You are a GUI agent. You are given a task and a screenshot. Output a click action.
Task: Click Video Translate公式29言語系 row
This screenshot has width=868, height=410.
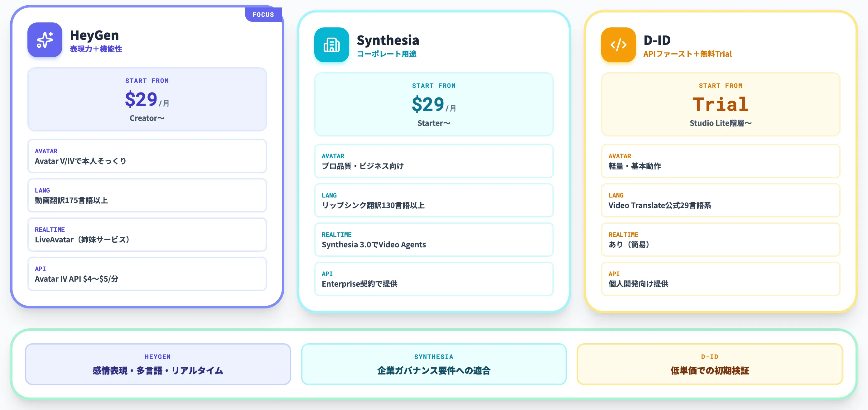pos(721,201)
